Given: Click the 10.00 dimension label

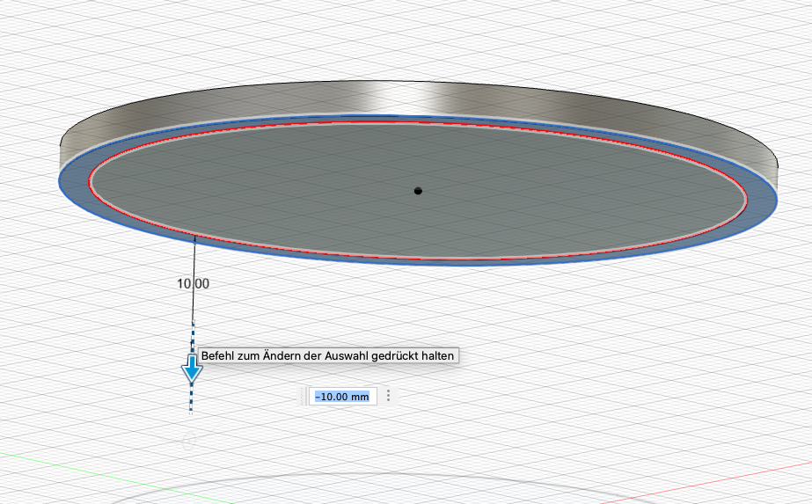Looking at the screenshot, I should [x=194, y=284].
